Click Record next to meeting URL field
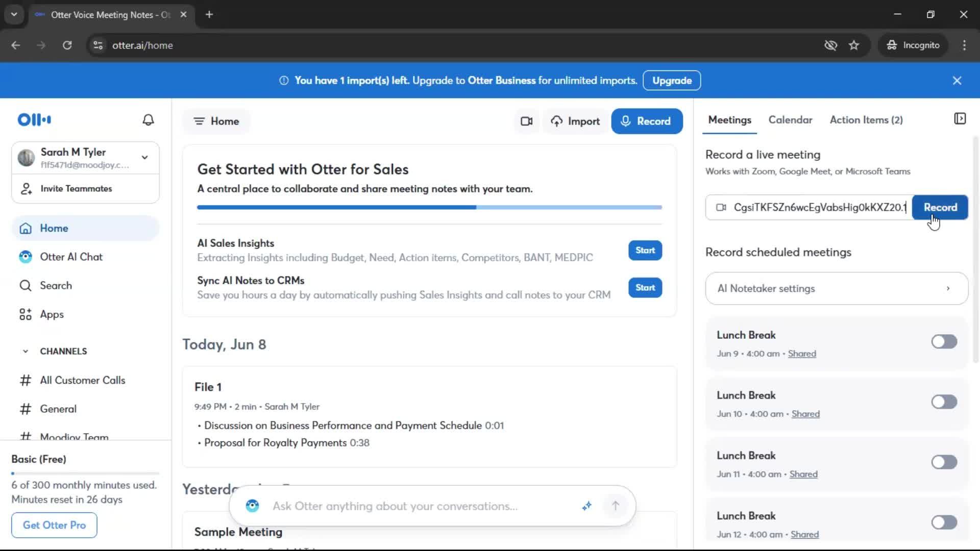This screenshot has width=980, height=551. click(x=940, y=208)
